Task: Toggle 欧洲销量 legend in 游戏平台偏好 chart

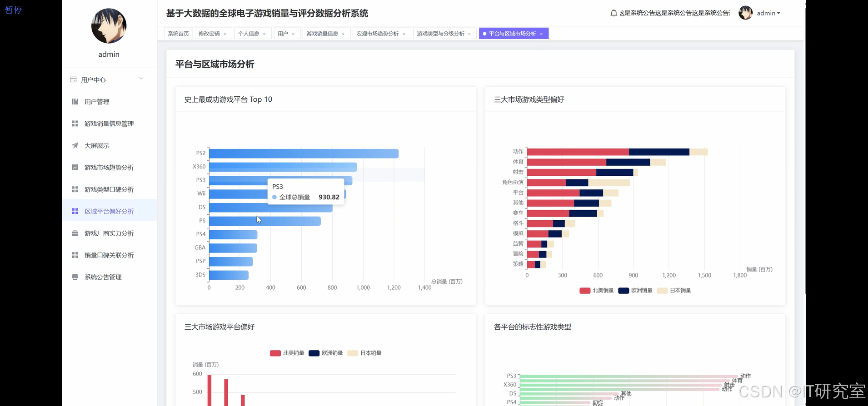Action: (x=325, y=353)
